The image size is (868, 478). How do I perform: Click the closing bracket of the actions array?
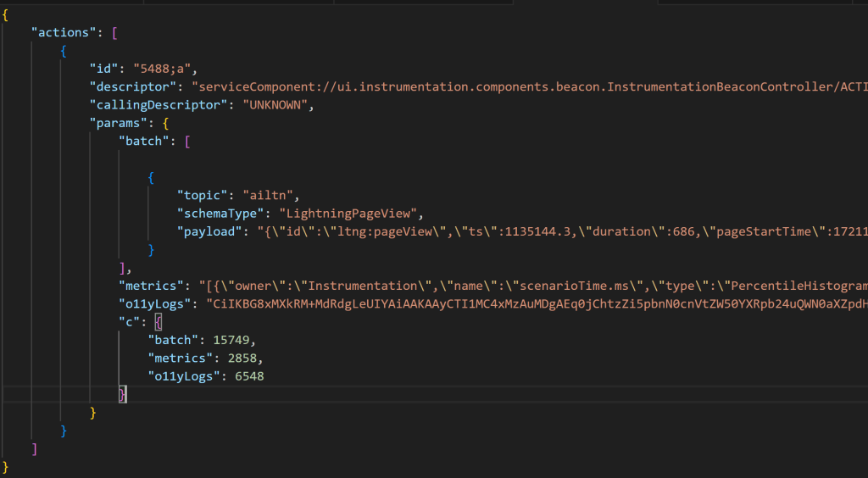[34, 448]
